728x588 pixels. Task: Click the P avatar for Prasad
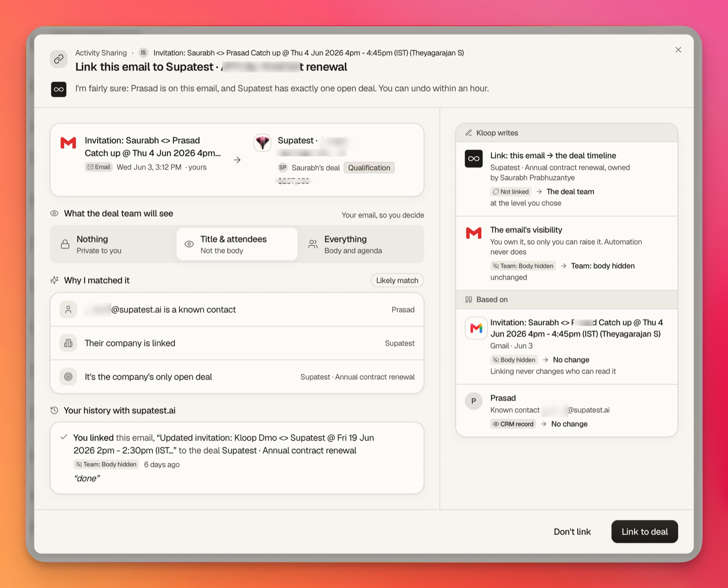(x=474, y=401)
